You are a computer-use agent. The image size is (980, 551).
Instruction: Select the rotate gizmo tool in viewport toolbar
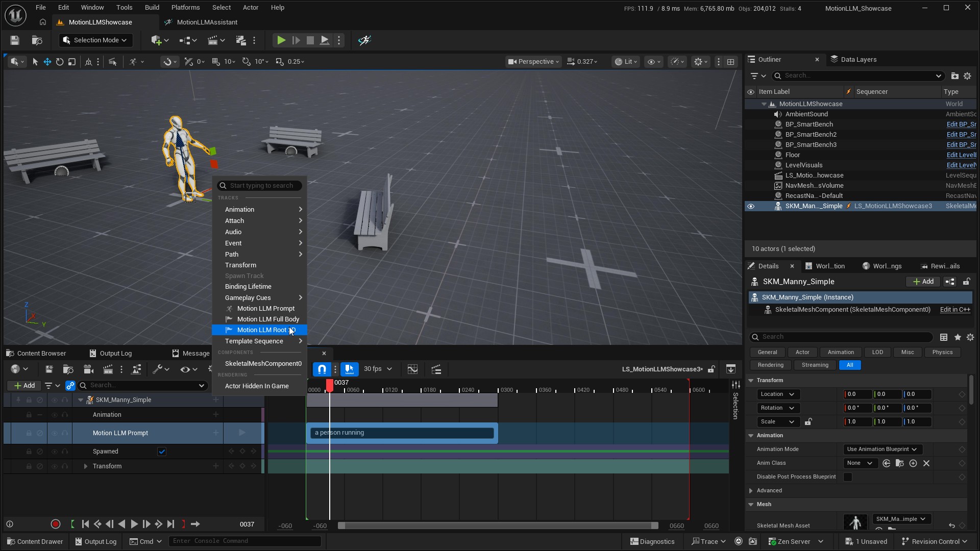(x=60, y=62)
